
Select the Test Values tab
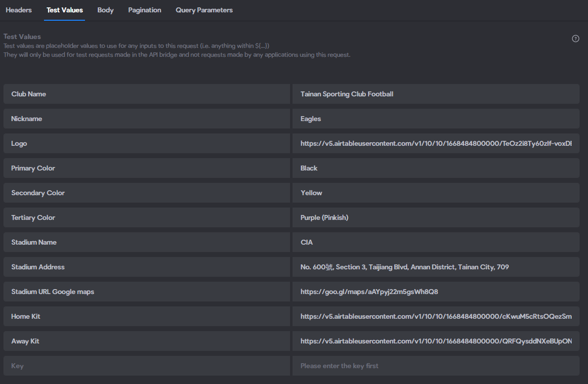pos(65,10)
